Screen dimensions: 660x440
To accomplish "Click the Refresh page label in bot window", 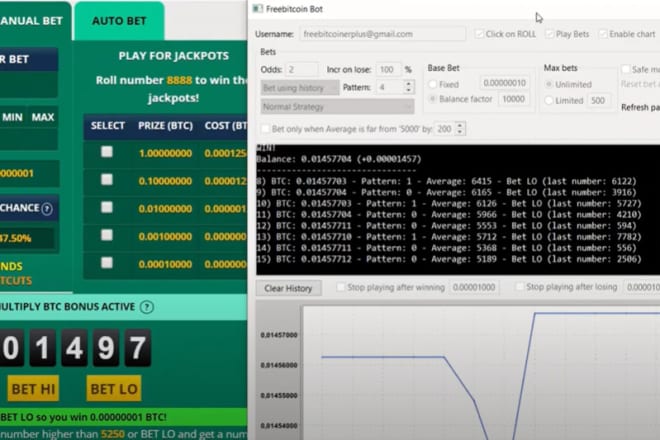I will pos(641,108).
